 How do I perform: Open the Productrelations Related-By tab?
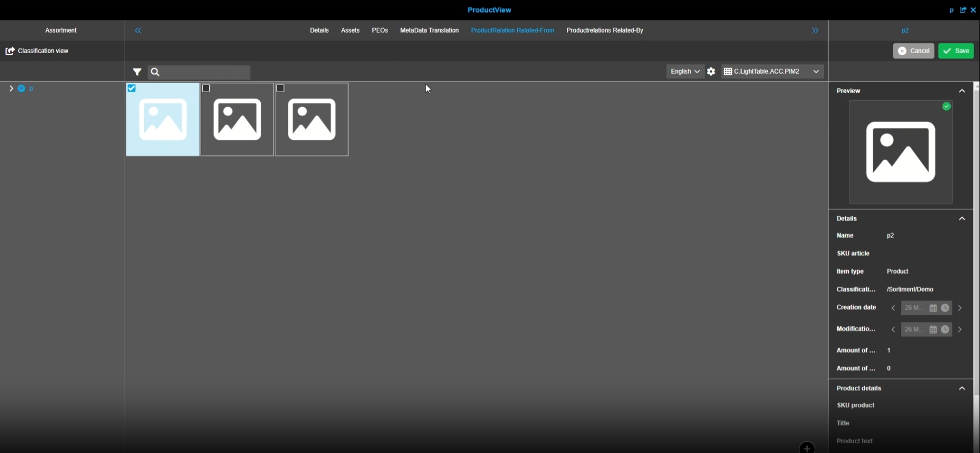pyautogui.click(x=605, y=30)
